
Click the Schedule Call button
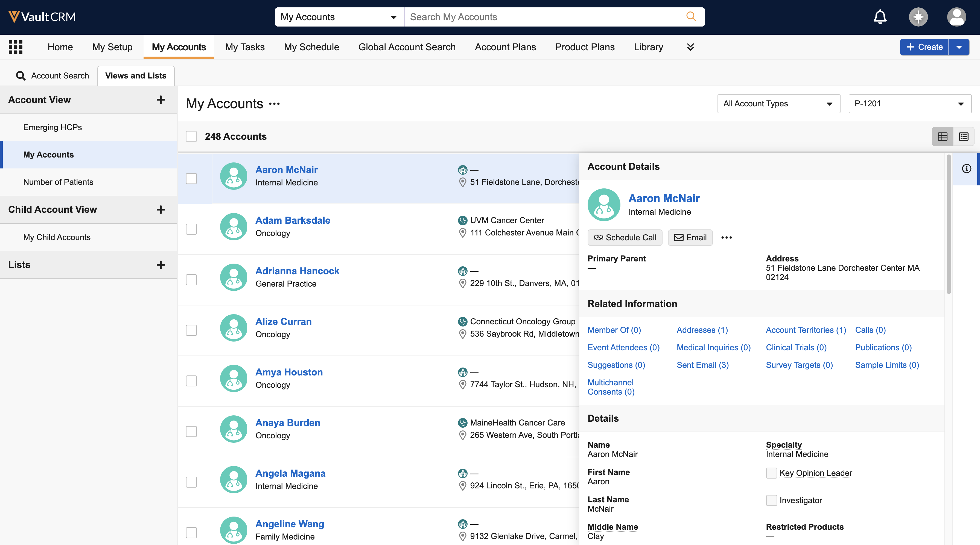point(625,237)
